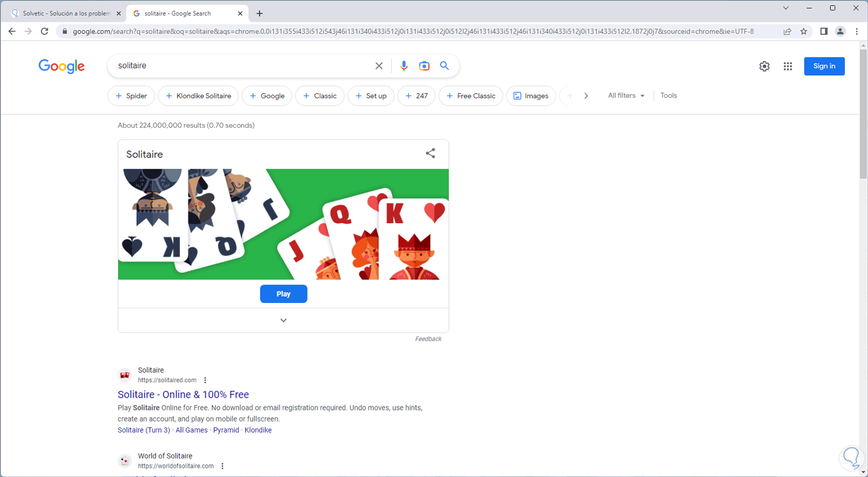The width and height of the screenshot is (868, 477).
Task: Share the Solitaire game card
Action: pyautogui.click(x=431, y=153)
